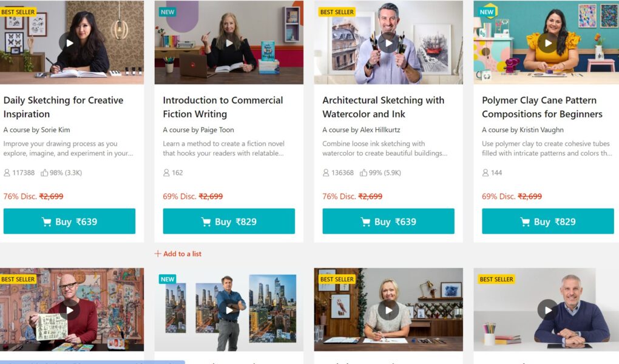Viewport: 619px width, 364px height.
Task: Click the NEW badge on Polymer Clay course
Action: (x=486, y=12)
